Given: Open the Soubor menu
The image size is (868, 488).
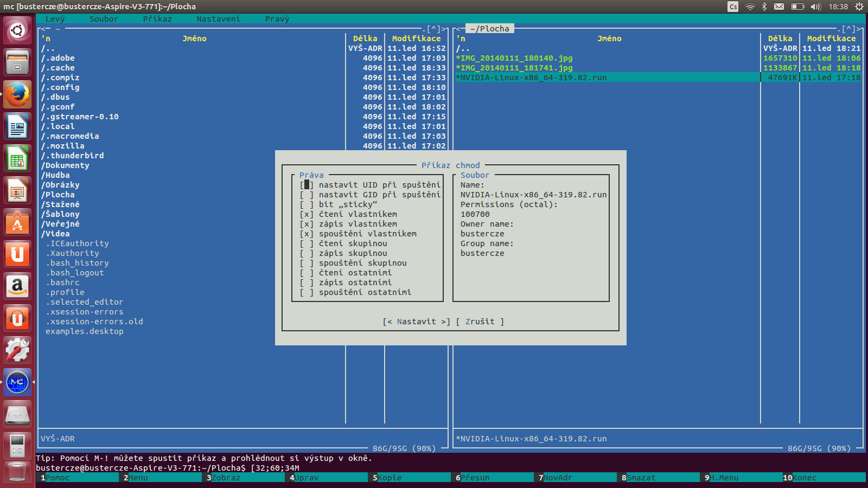Looking at the screenshot, I should click(x=104, y=19).
